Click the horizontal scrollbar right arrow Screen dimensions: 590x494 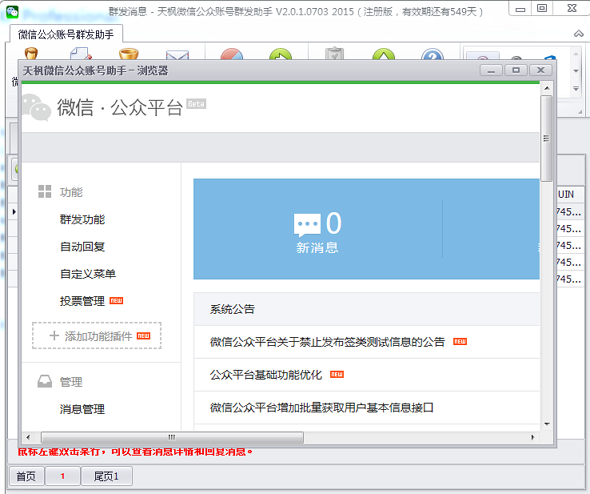point(532,437)
